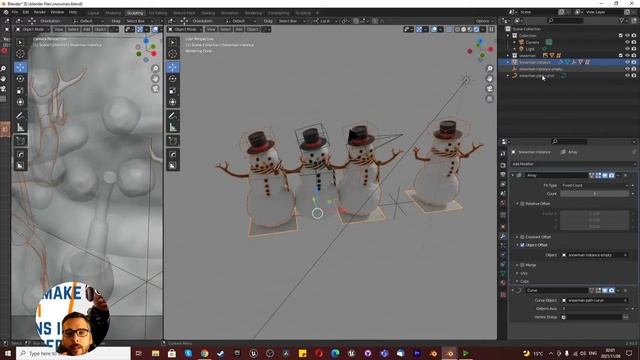The height and width of the screenshot is (360, 640).
Task: Collapse the Array modifier panel
Action: coord(513,176)
